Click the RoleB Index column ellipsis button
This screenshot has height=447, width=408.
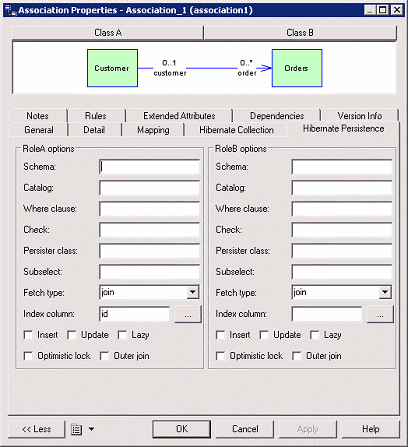click(x=380, y=314)
